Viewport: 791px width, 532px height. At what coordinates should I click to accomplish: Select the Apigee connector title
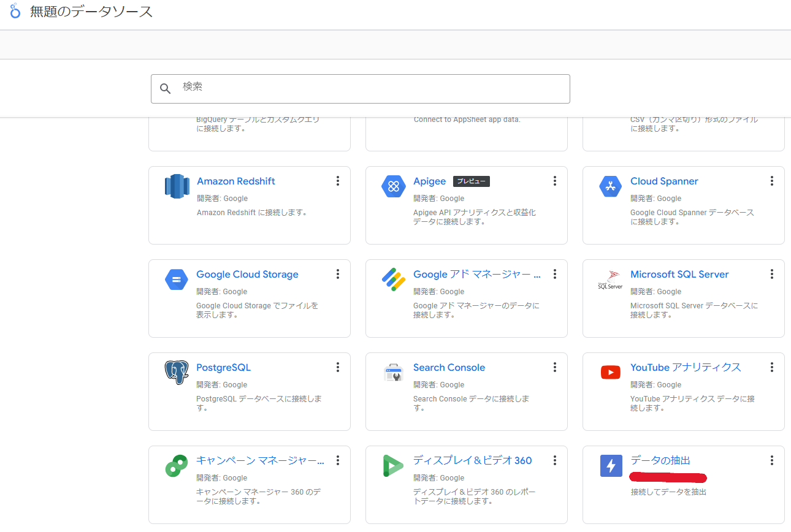click(429, 181)
